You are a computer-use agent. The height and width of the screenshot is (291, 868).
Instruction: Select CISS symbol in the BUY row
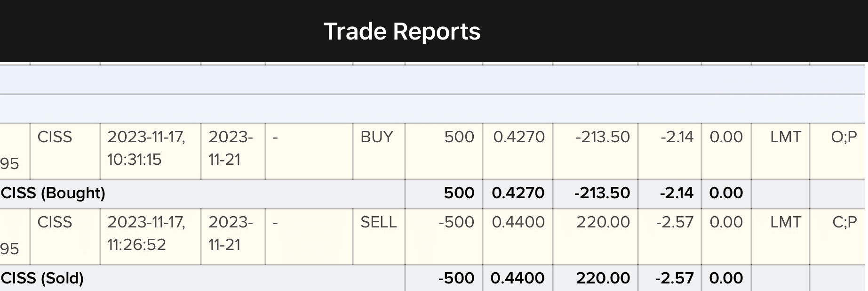click(x=55, y=137)
